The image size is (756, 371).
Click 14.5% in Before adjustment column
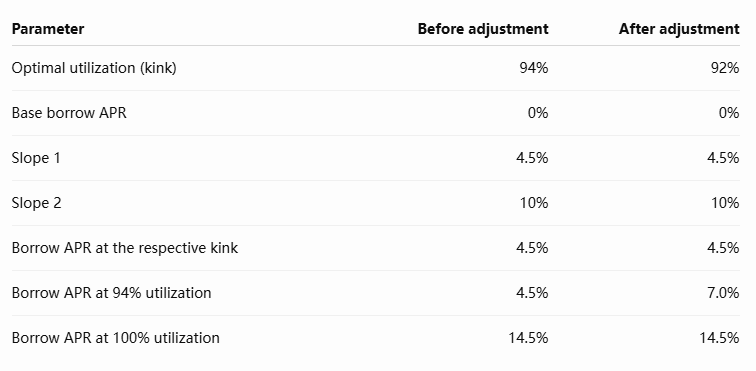(528, 338)
